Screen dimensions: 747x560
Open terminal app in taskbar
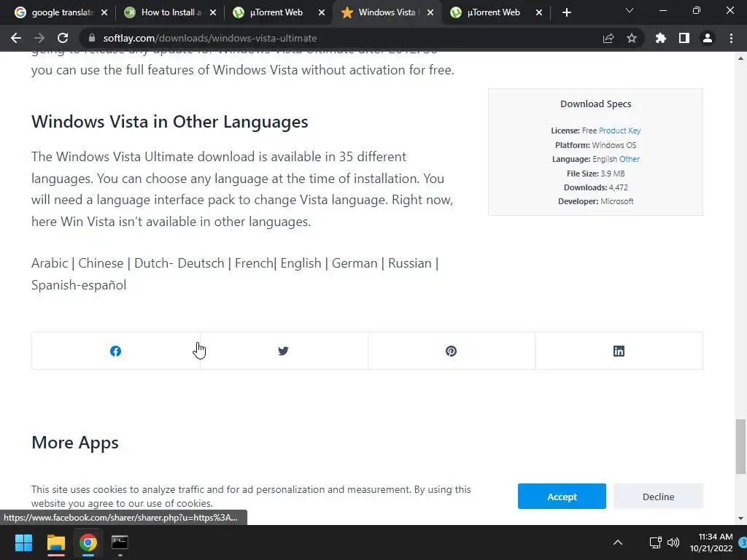point(120,542)
